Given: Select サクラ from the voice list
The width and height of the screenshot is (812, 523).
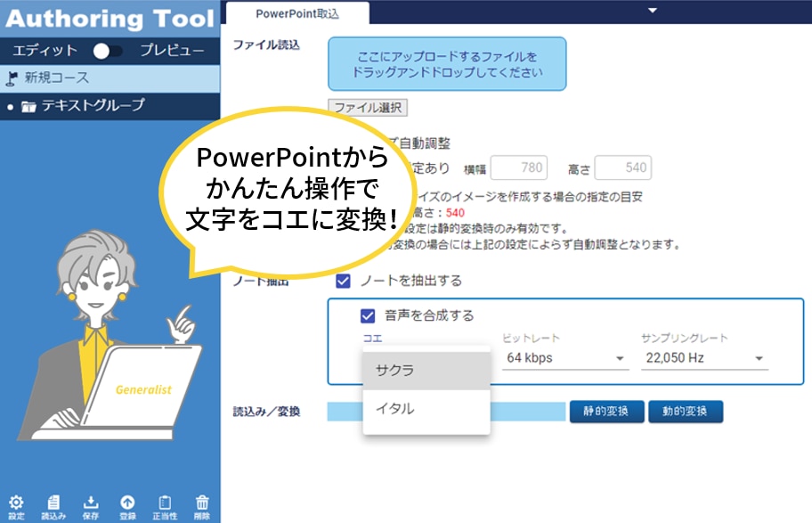Looking at the screenshot, I should coord(426,370).
